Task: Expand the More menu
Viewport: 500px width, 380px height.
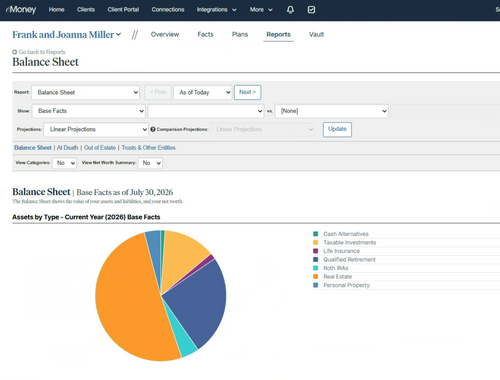Action: (261, 10)
